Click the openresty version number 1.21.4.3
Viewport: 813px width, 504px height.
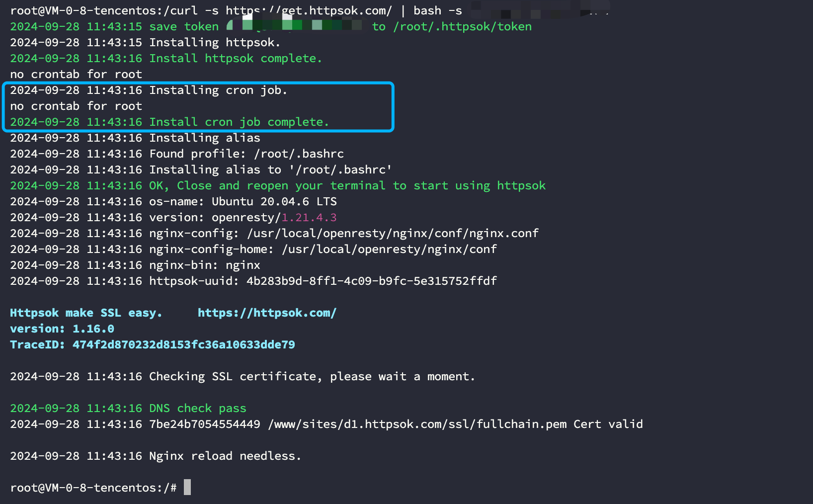(x=309, y=217)
